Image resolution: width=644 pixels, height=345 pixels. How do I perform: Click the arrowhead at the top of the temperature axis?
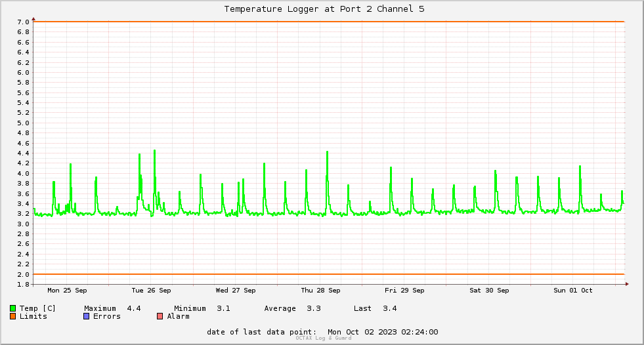[33, 19]
